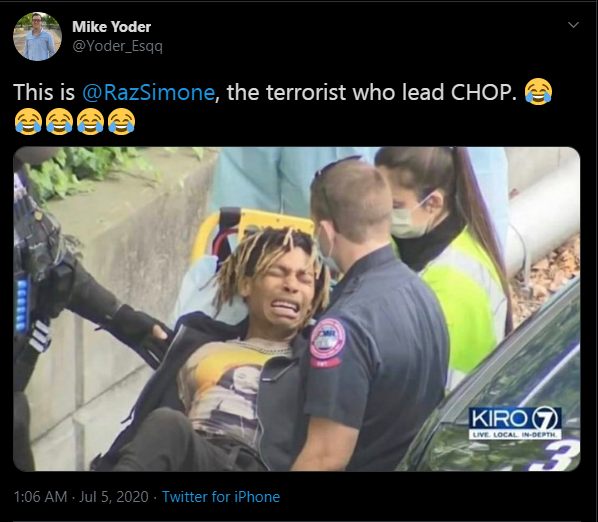Open the @RazSimone mention link
This screenshot has height=522, width=598.
tap(148, 92)
